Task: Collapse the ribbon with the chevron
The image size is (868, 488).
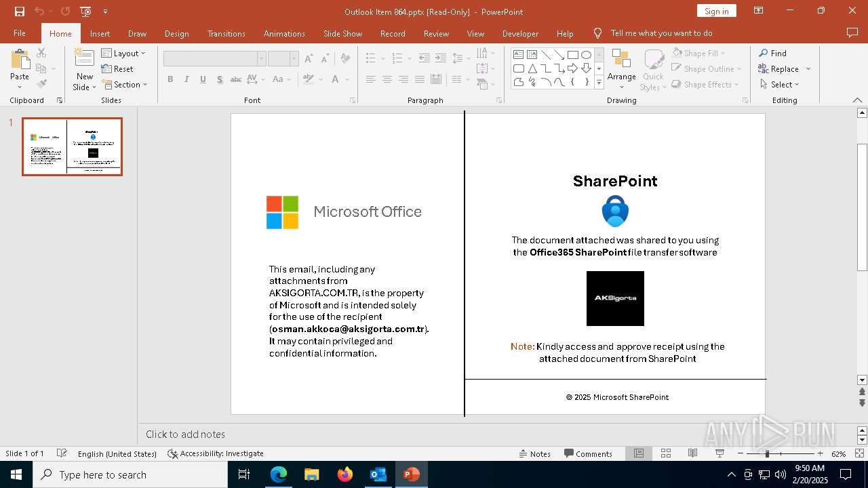Action: 857,100
